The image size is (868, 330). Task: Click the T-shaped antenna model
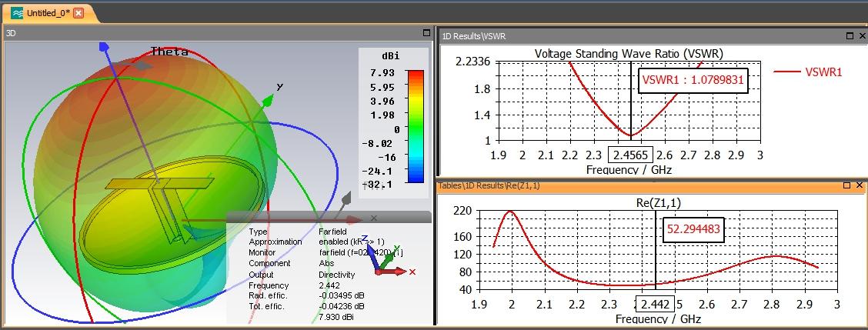[x=162, y=211]
